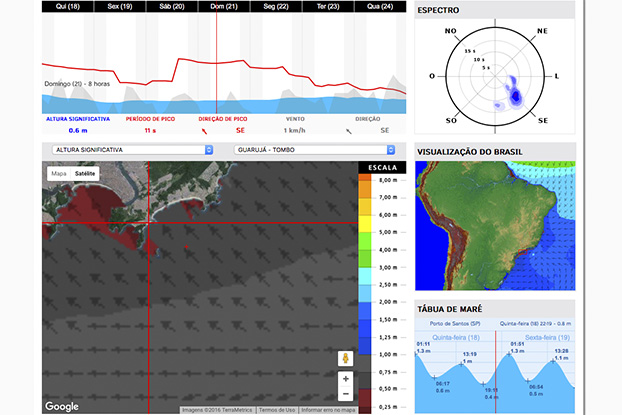This screenshot has height=415, width=622.
Task: Open Street View pegman on map
Action: click(x=346, y=358)
